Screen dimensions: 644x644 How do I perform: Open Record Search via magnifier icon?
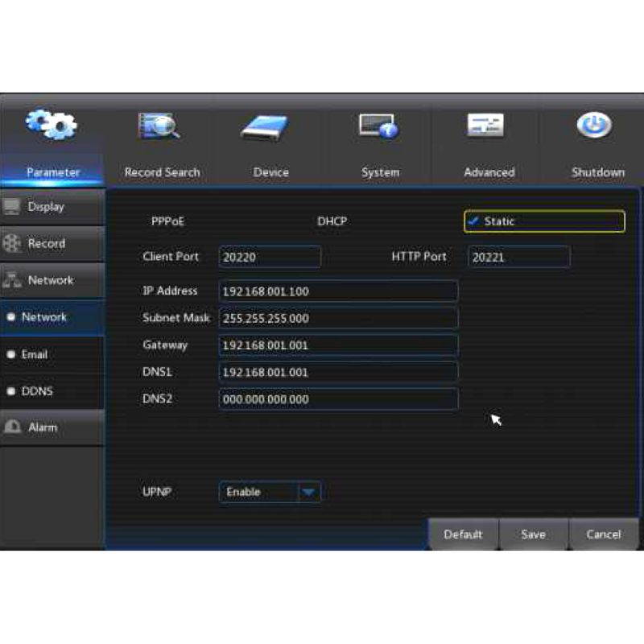point(162,125)
